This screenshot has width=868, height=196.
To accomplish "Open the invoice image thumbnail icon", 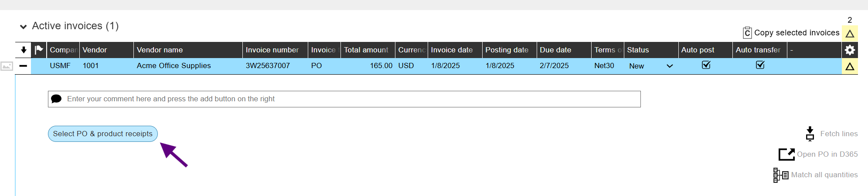I will click(7, 66).
